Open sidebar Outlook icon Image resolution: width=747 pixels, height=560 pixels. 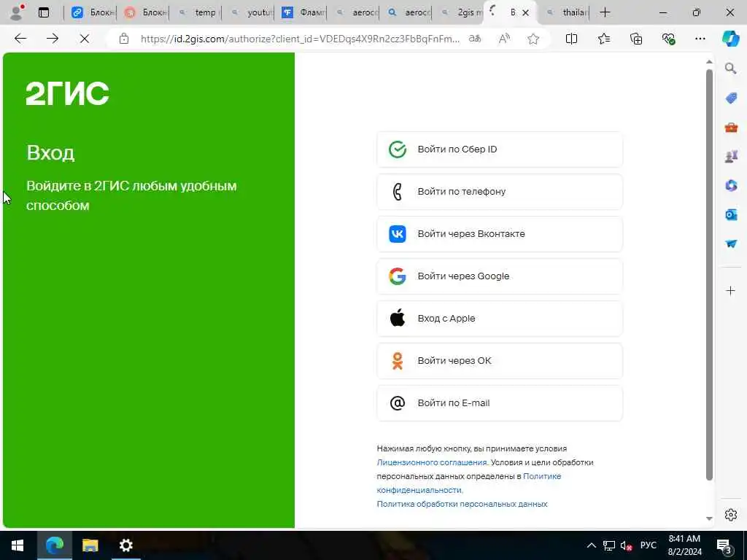731,215
